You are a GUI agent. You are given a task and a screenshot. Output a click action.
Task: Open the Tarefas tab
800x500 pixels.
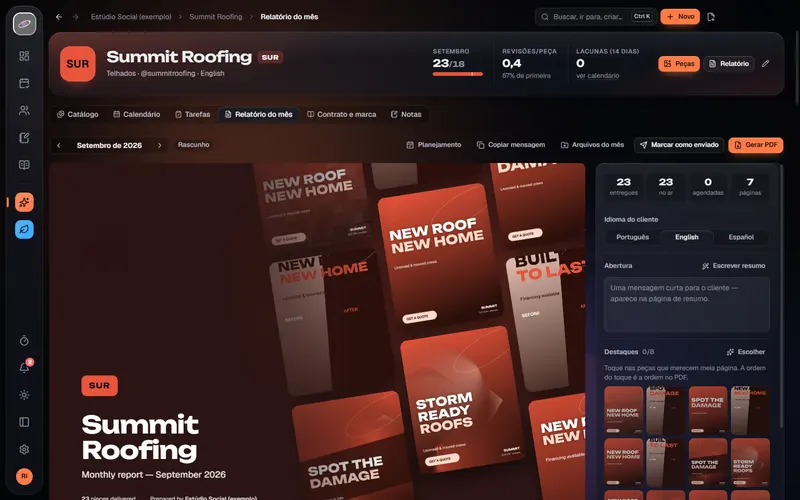pyautogui.click(x=192, y=114)
